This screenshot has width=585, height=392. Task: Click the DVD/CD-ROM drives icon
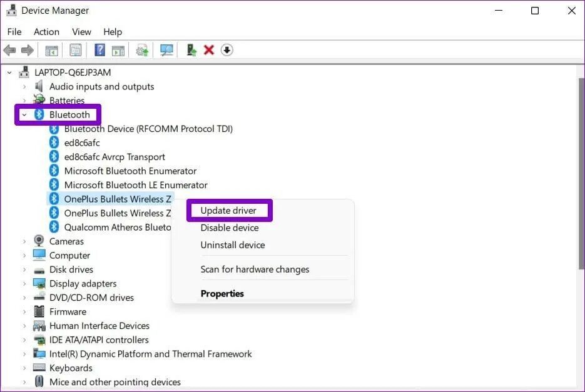click(x=39, y=297)
